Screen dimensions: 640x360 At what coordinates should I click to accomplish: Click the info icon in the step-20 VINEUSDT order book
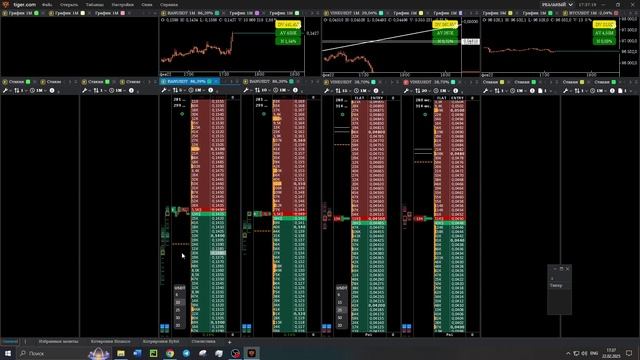point(456,90)
